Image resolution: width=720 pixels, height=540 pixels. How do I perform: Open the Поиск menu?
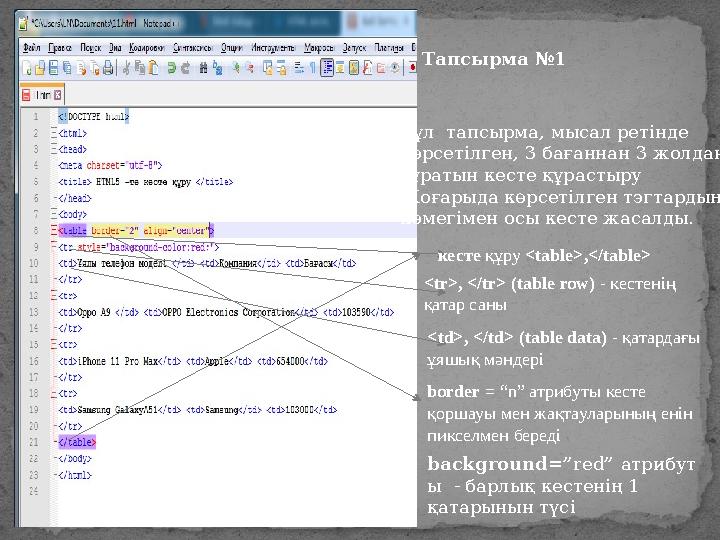[x=90, y=48]
